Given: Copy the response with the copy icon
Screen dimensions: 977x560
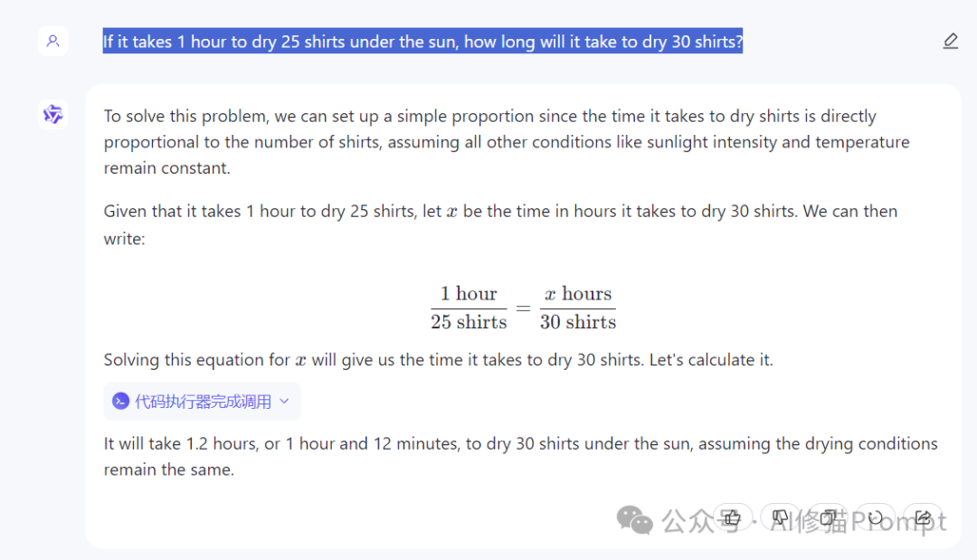Looking at the screenshot, I should coord(827,518).
